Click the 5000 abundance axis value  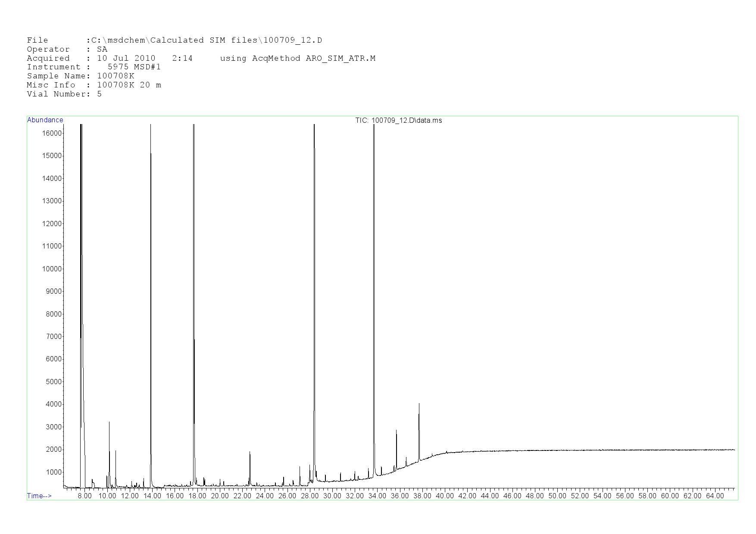point(53,382)
